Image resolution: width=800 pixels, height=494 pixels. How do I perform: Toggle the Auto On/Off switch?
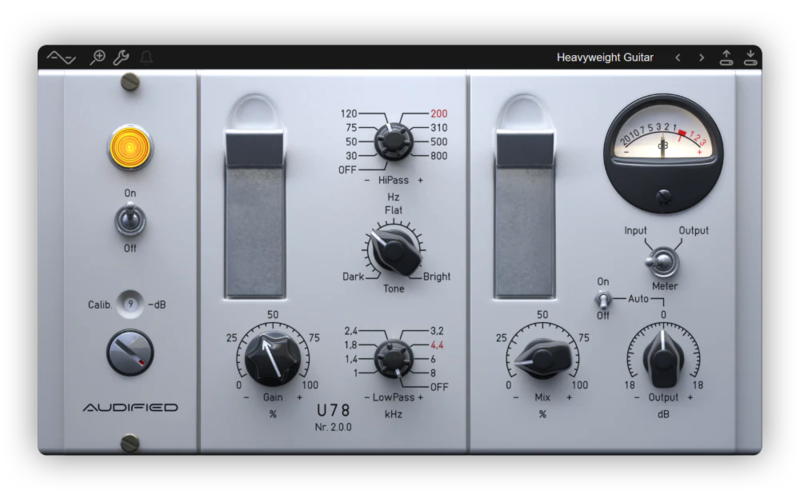(603, 299)
